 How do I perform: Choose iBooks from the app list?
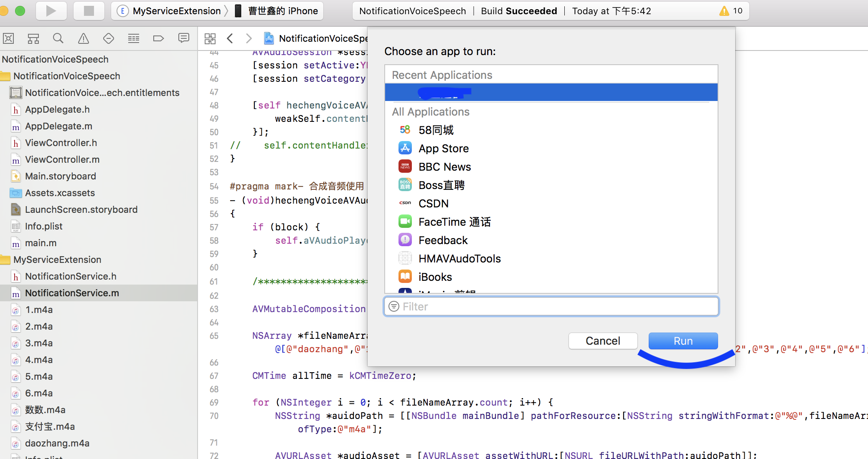click(x=551, y=277)
